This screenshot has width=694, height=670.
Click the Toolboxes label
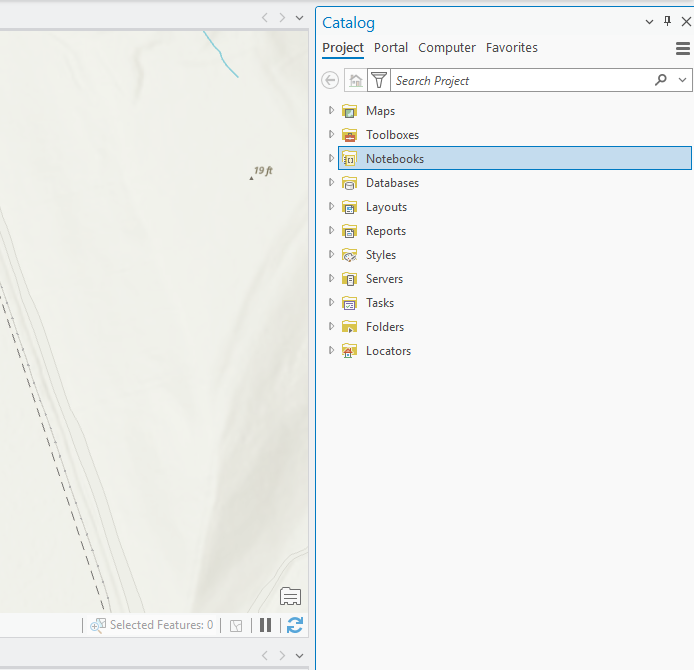pos(392,135)
